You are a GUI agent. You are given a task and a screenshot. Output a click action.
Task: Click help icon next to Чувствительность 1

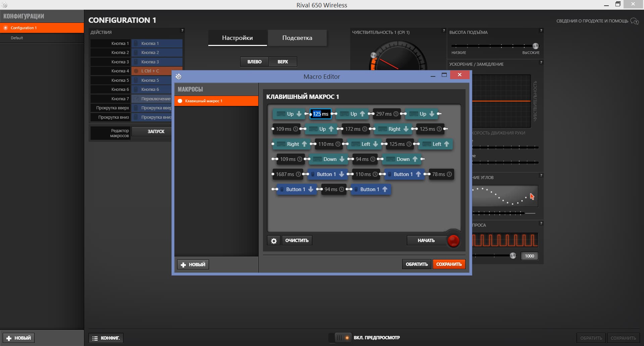[x=443, y=31]
